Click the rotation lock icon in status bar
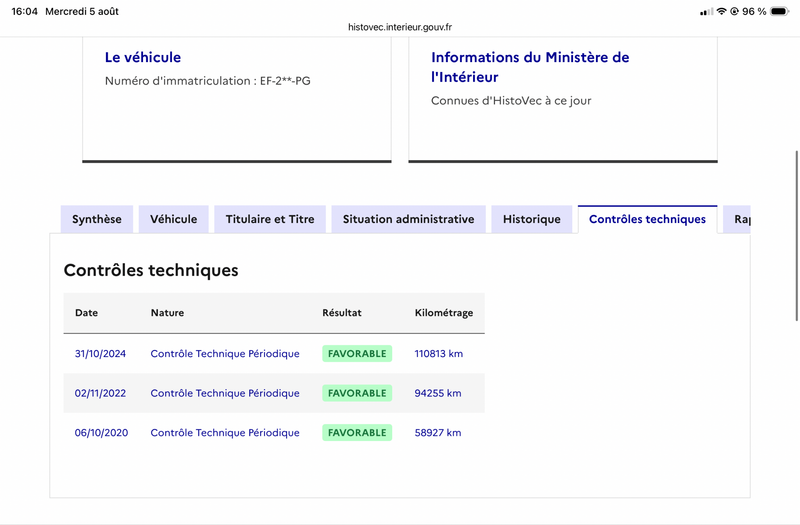 (735, 11)
